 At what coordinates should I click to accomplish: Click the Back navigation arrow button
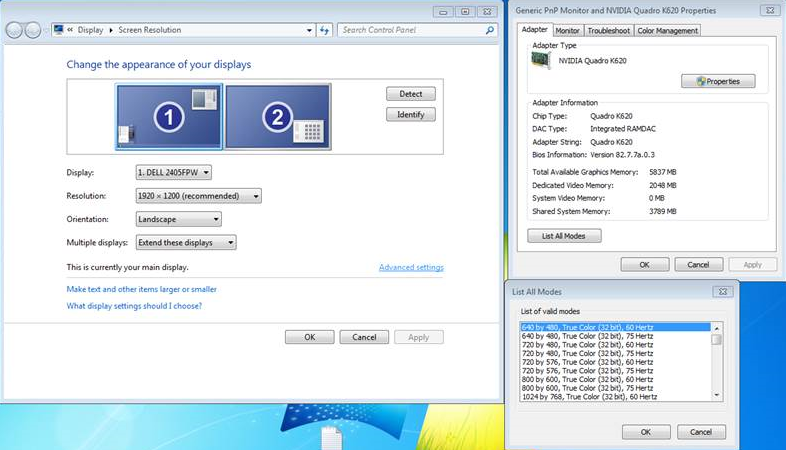click(14, 30)
